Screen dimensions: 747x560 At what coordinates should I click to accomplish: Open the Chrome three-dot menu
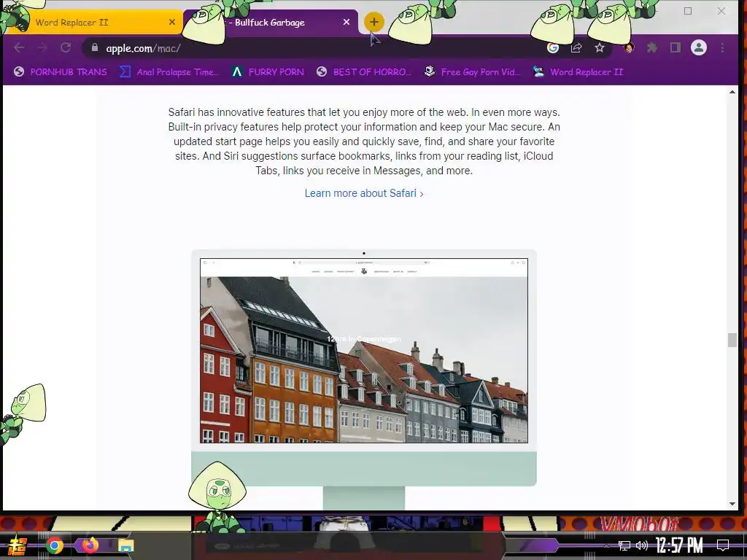point(722,47)
